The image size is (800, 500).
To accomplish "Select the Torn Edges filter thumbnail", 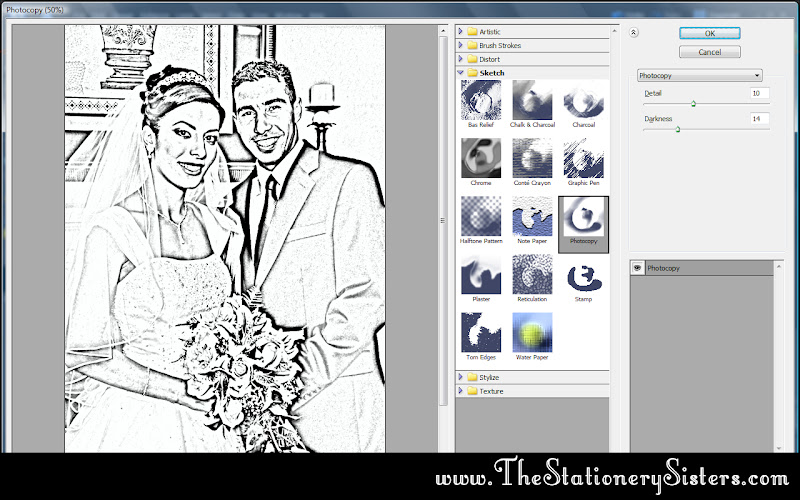I will 481,333.
